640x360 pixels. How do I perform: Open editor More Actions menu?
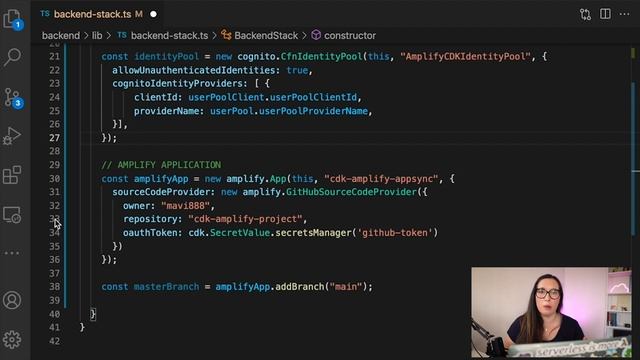point(624,14)
